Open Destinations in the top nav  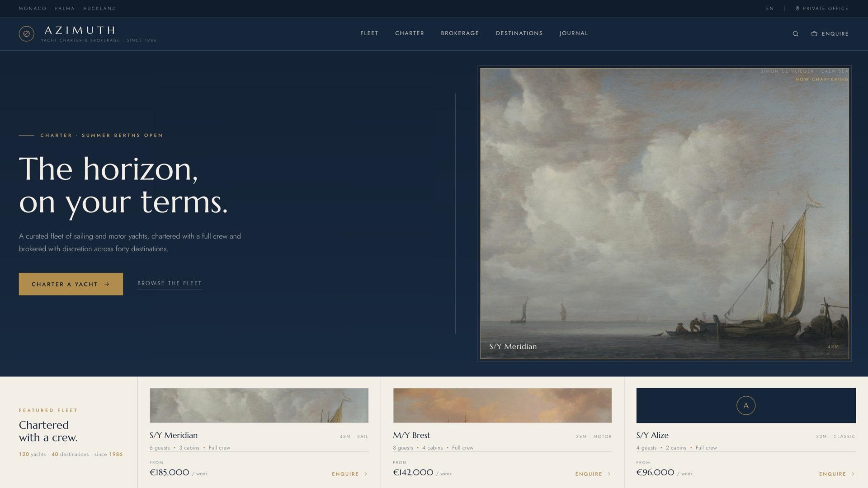(519, 33)
